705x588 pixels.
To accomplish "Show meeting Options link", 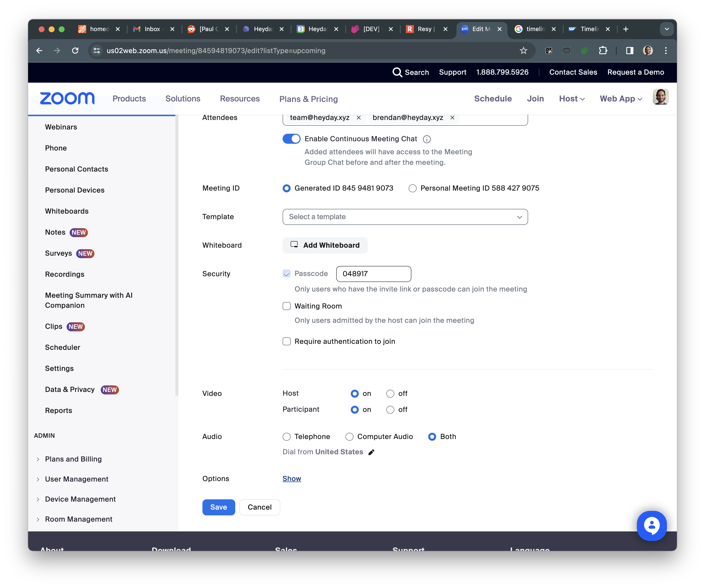I will (x=291, y=479).
